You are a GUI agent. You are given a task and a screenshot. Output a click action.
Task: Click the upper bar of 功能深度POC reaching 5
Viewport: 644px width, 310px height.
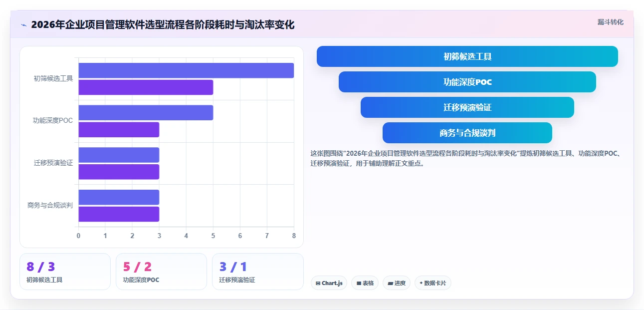tap(146, 113)
